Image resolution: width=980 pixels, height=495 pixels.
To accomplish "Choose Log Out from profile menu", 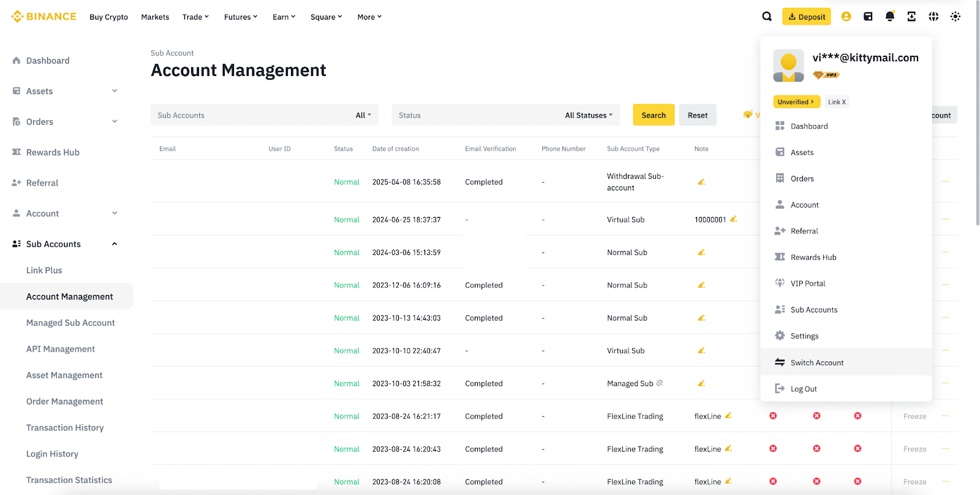I will (803, 389).
